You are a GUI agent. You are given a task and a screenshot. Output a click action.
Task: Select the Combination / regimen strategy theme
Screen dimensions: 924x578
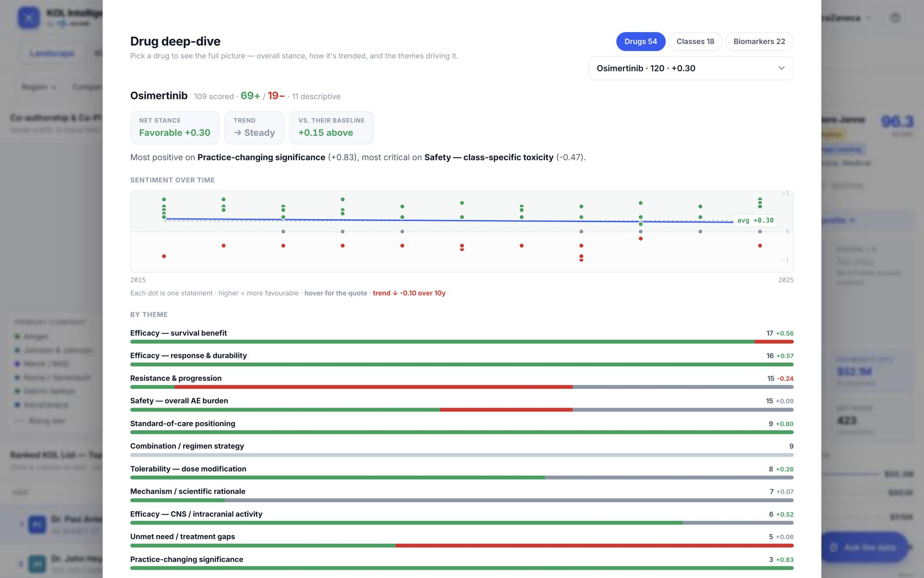(x=462, y=450)
